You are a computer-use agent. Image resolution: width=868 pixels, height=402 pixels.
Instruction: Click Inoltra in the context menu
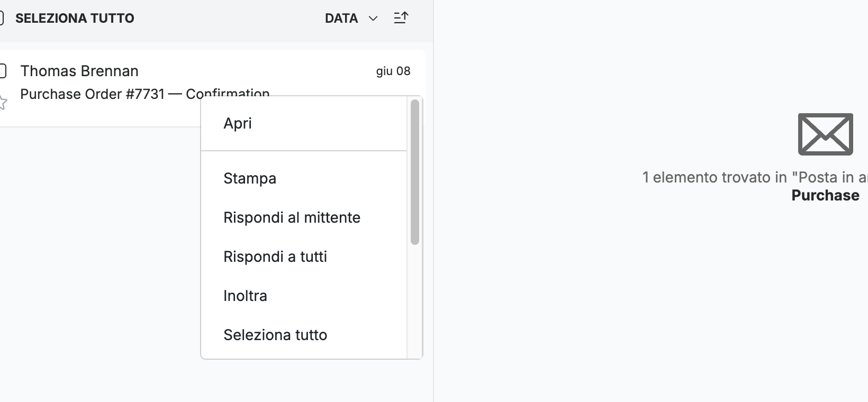tap(304, 296)
